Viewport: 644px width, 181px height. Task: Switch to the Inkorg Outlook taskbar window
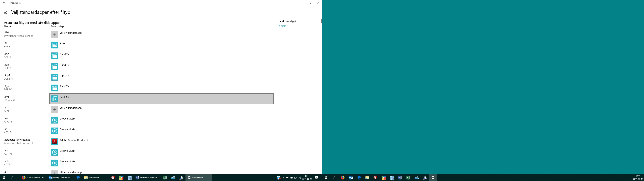tap(60, 178)
